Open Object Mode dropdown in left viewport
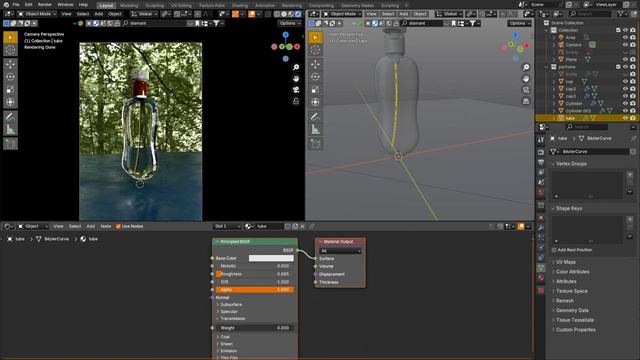The width and height of the screenshot is (640, 360). pyautogui.click(x=37, y=14)
